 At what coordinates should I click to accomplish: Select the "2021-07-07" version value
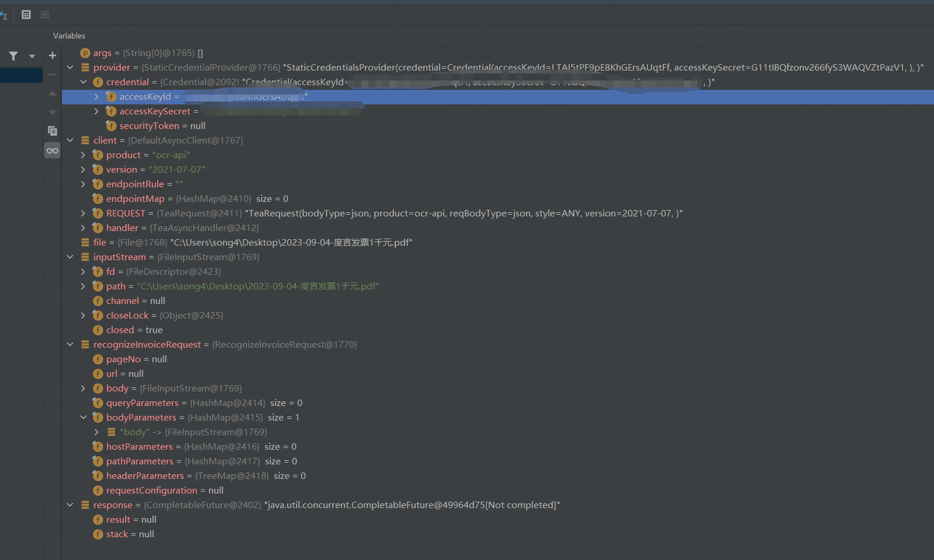tap(177, 170)
